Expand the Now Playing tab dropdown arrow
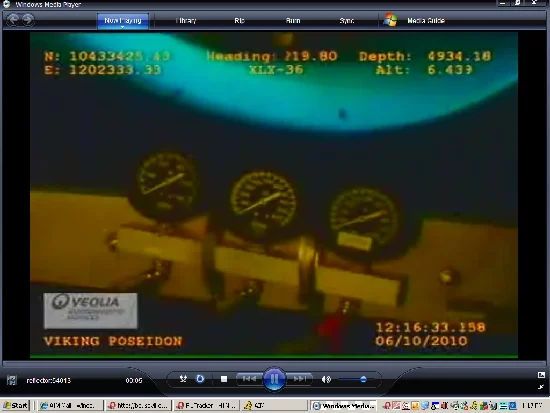Screen dimensions: 550x413 coord(123,27)
